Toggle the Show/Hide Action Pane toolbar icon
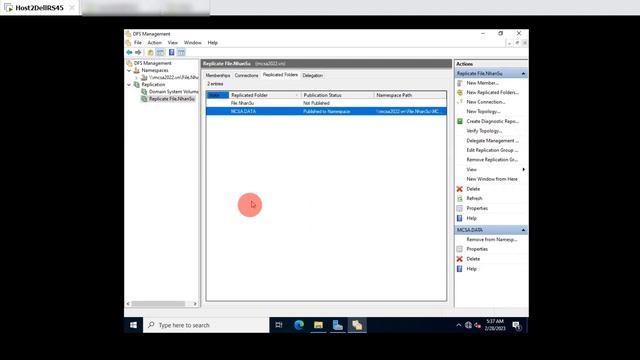640x360 pixels. coord(181,53)
